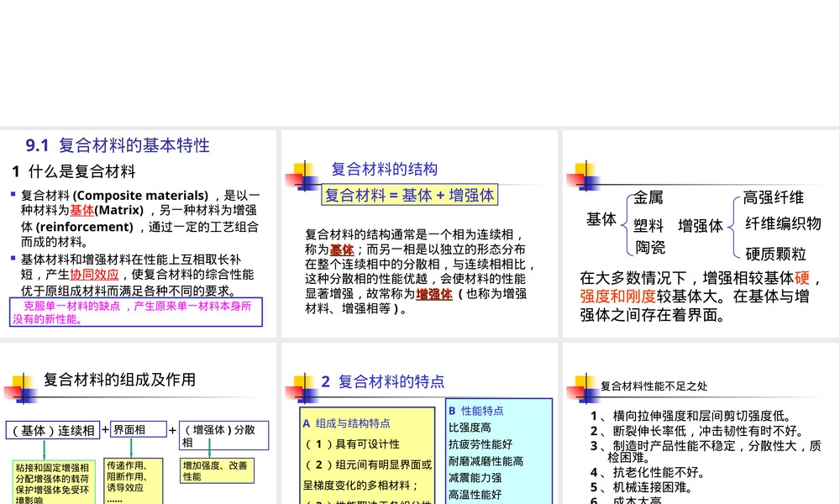Click the underlined red 基体 before (Matrix)
The width and height of the screenshot is (840, 504).
coord(82,211)
